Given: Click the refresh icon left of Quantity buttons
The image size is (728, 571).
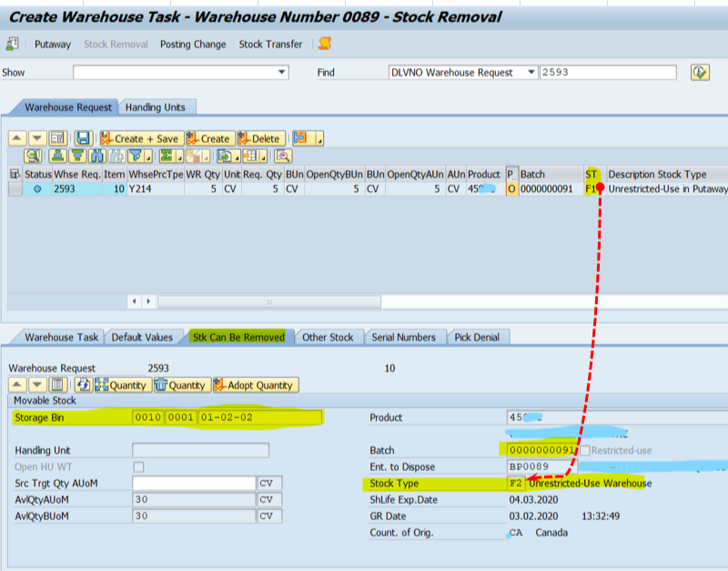Looking at the screenshot, I should [x=83, y=385].
